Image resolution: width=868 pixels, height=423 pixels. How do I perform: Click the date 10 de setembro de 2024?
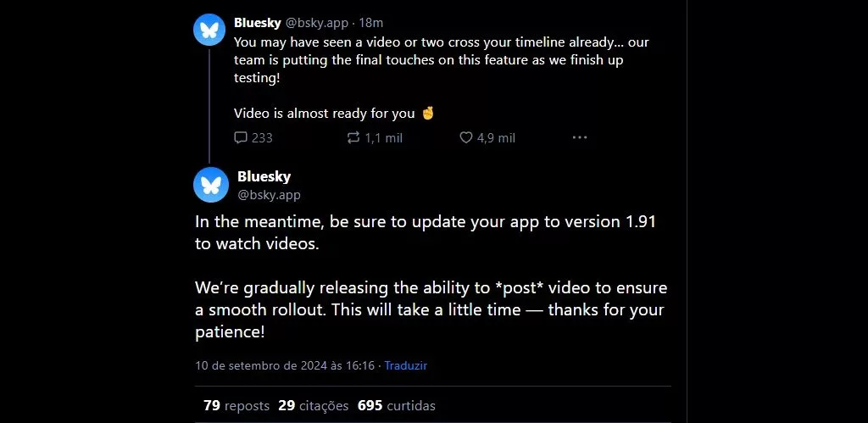click(284, 365)
